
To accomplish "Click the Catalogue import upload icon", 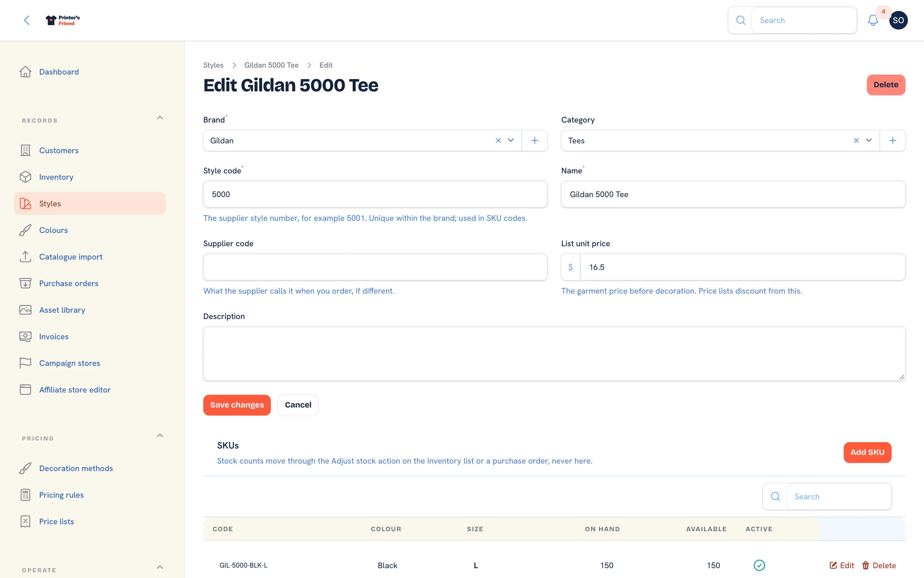I will pyautogui.click(x=25, y=257).
